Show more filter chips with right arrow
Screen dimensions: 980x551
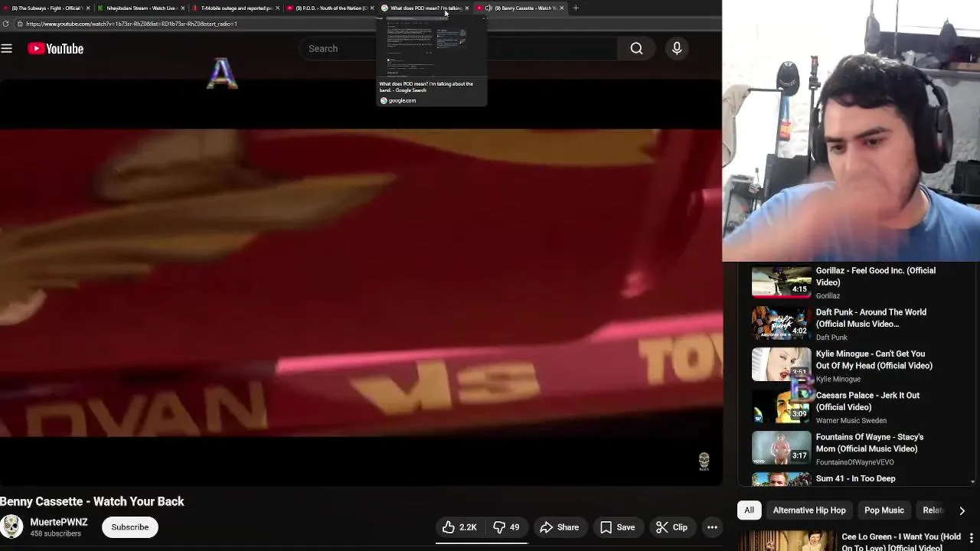click(x=962, y=510)
